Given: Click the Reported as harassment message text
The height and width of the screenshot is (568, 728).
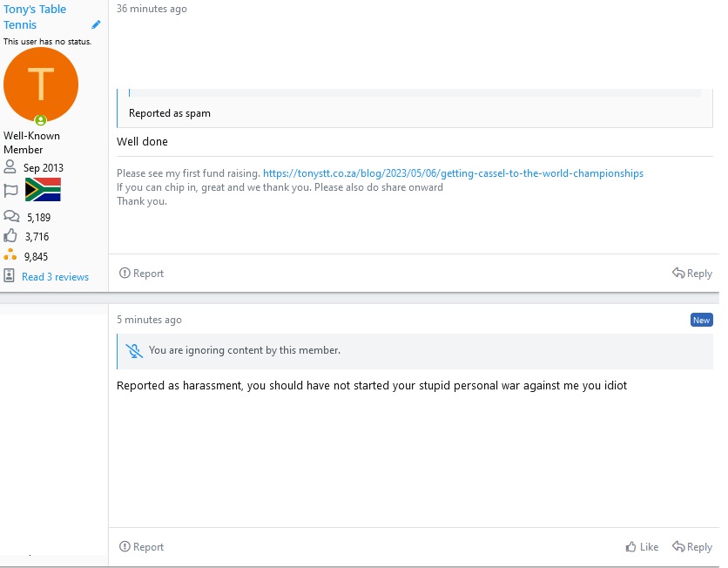Looking at the screenshot, I should tap(372, 385).
